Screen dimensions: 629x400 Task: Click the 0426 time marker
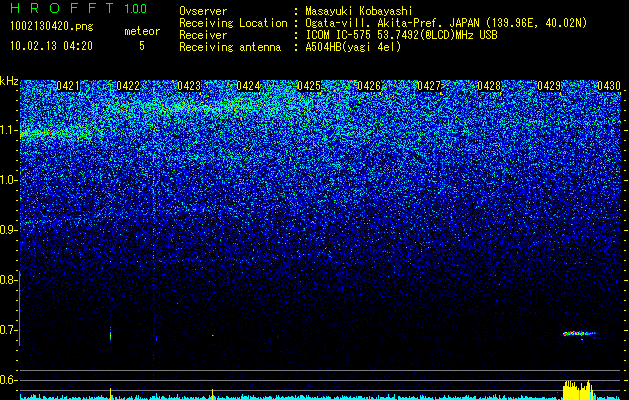tap(369, 86)
